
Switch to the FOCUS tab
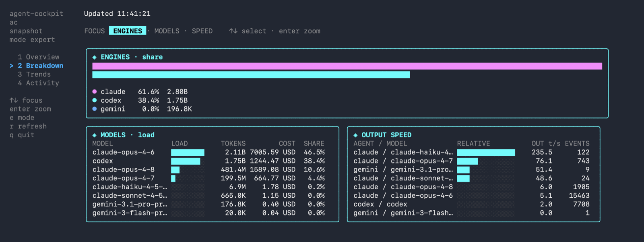(x=95, y=31)
